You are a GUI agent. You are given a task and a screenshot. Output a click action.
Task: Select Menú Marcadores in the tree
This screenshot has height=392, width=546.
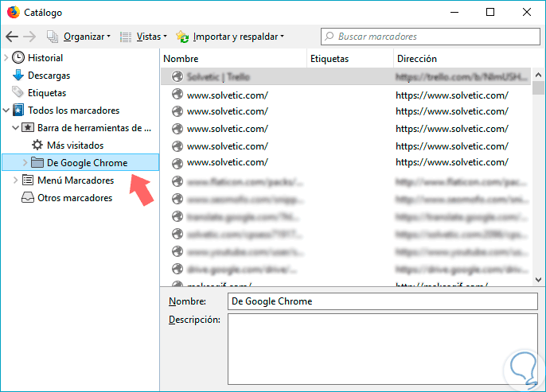76,180
